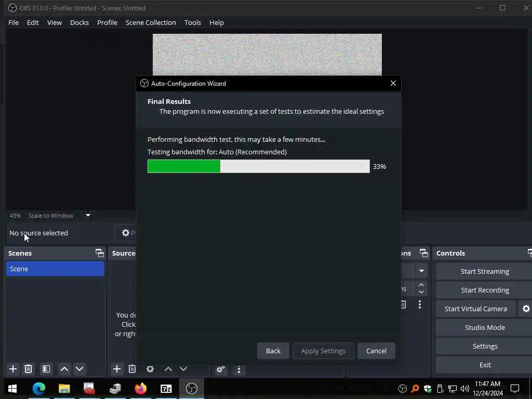The image size is (532, 399).
Task: Open the Help menu
Action: coord(217,22)
